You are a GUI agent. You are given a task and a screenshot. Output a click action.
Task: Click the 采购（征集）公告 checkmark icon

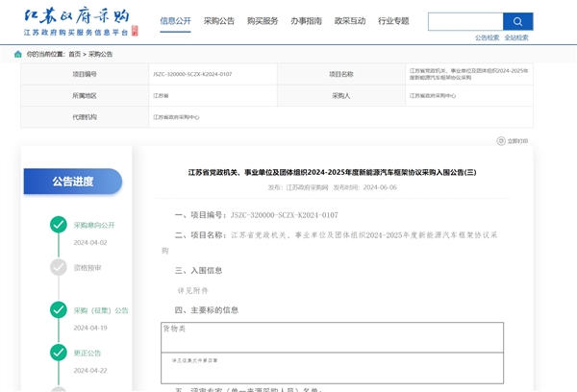[x=59, y=310]
